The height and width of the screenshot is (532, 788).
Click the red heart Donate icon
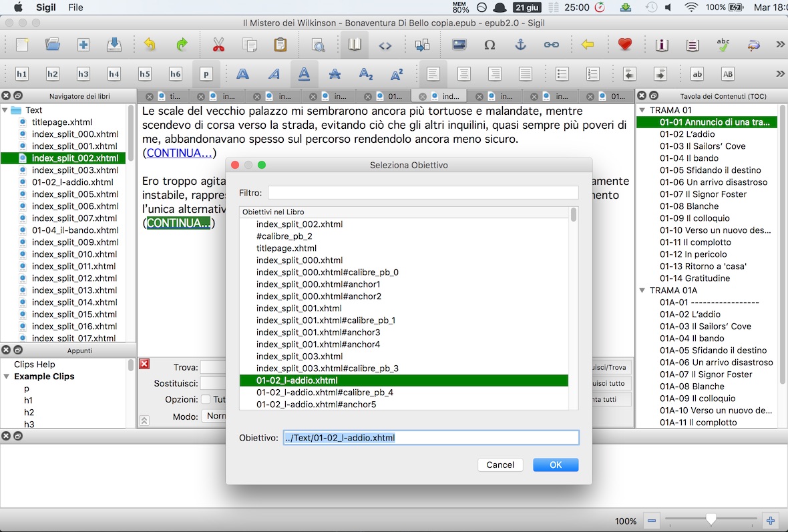(x=624, y=45)
